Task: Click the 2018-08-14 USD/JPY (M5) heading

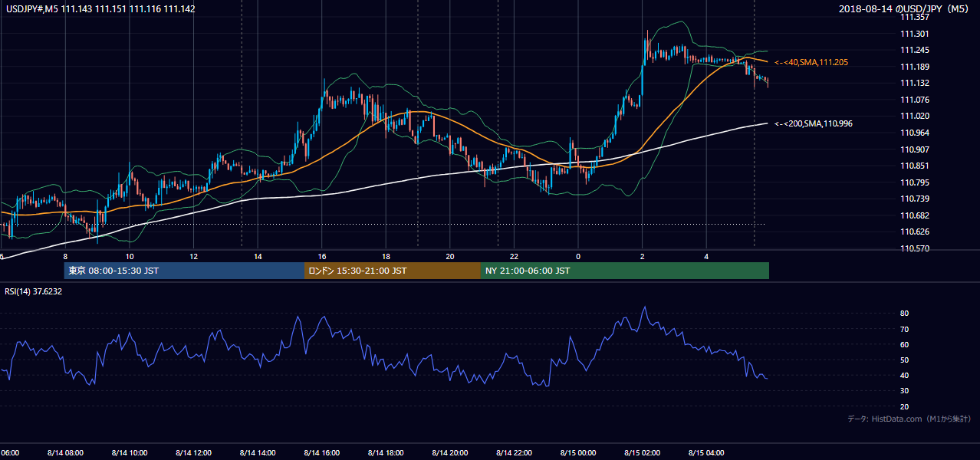Action: pos(906,8)
